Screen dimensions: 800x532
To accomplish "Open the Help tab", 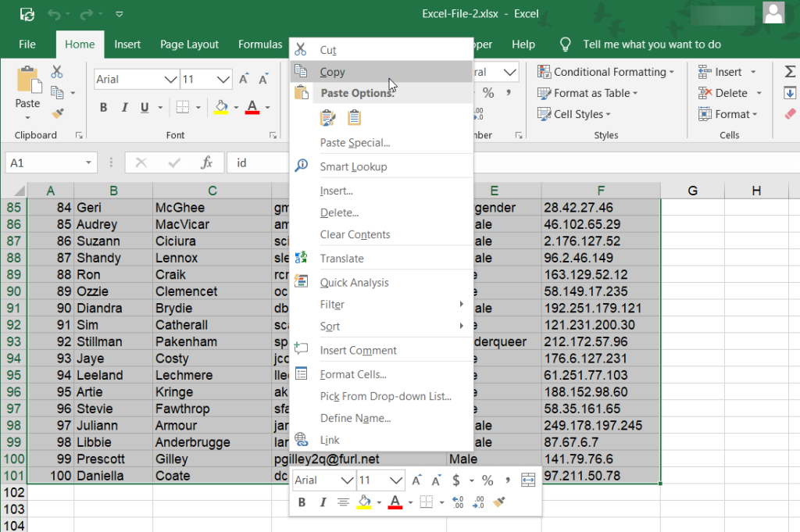I will click(523, 45).
